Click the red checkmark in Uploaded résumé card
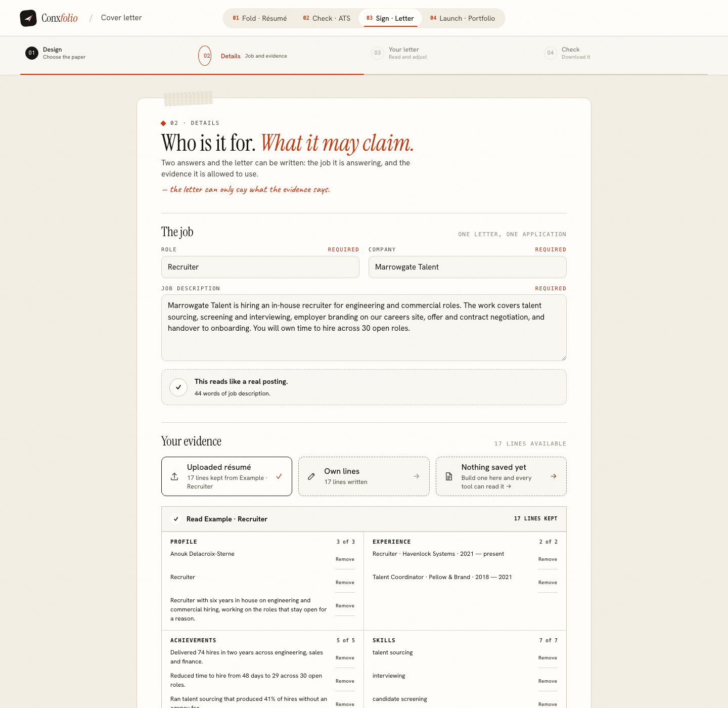This screenshot has height=708, width=728. pyautogui.click(x=279, y=476)
